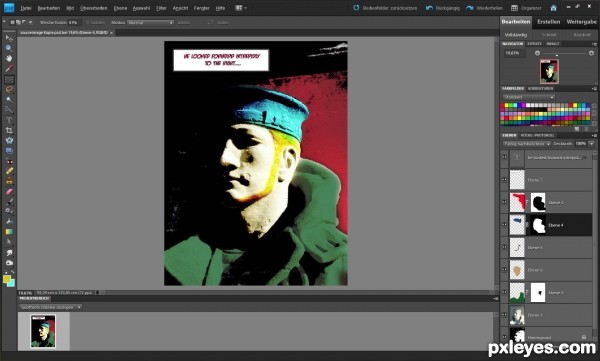
Task: Select the Type tool
Action: click(x=9, y=120)
